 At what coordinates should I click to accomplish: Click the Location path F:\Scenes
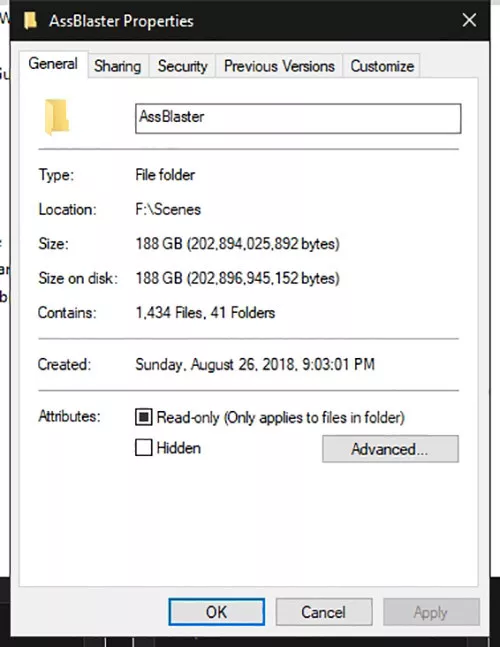point(168,210)
